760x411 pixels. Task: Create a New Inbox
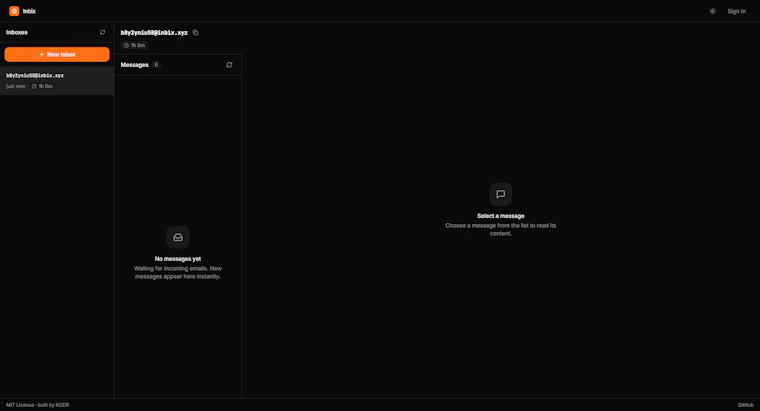click(x=57, y=54)
